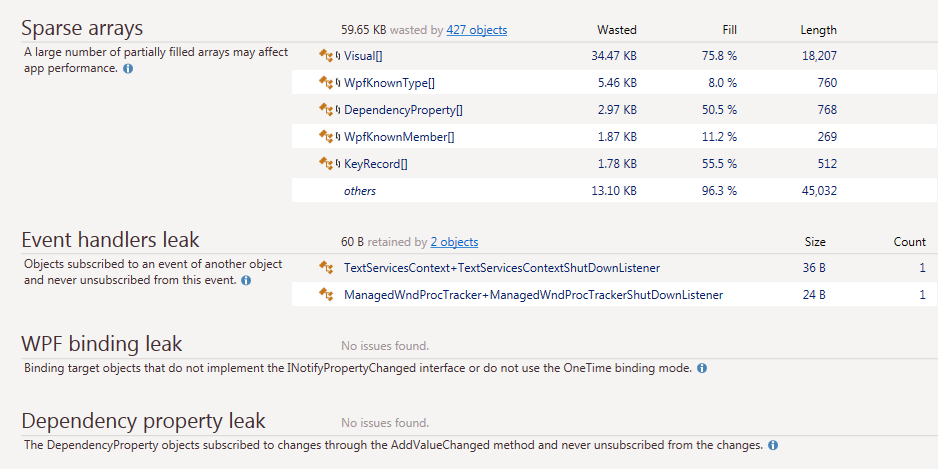Open the 2 objects link
The width and height of the screenshot is (938, 469).
click(454, 242)
